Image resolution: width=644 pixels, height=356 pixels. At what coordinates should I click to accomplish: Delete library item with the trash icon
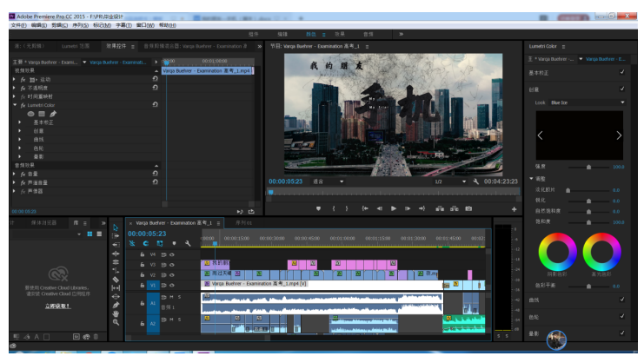tap(96, 337)
